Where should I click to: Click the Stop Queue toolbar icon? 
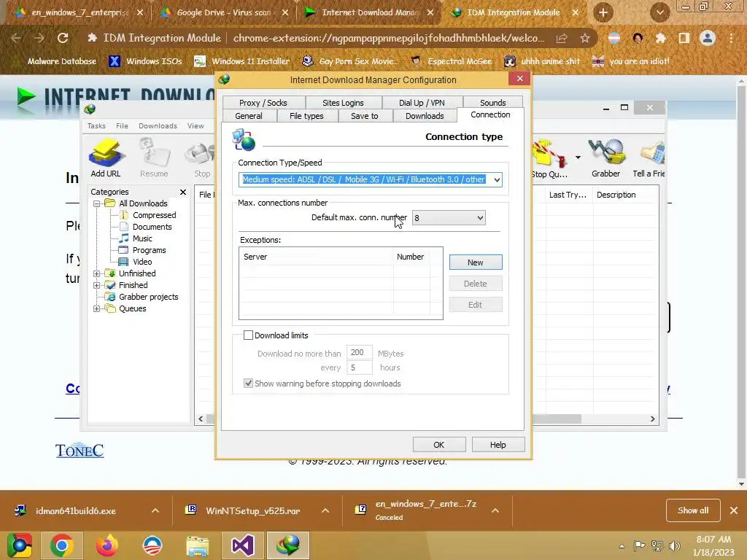[550, 159]
